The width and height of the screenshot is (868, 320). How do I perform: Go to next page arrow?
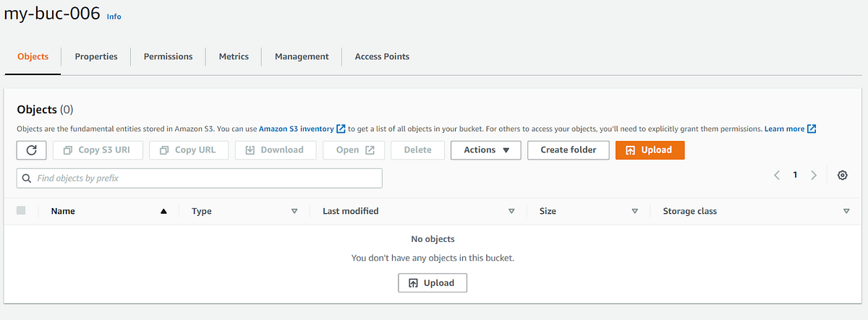coord(814,176)
